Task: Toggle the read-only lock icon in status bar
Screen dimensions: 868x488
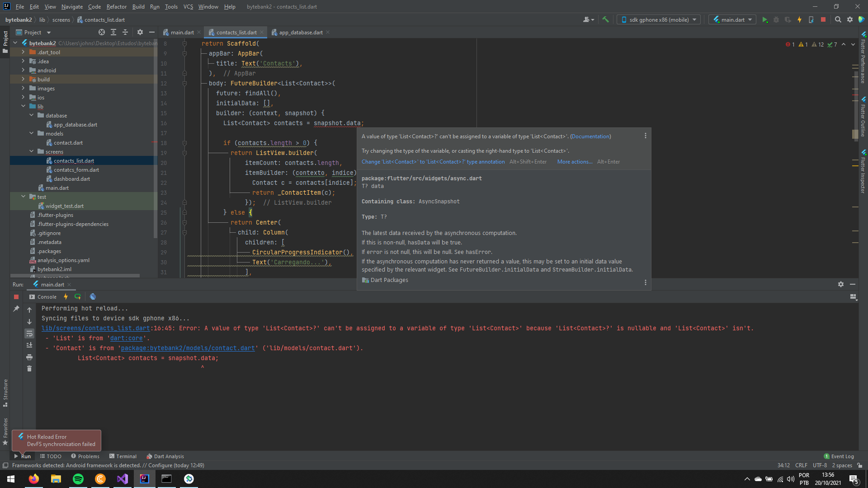Action: 859,465
